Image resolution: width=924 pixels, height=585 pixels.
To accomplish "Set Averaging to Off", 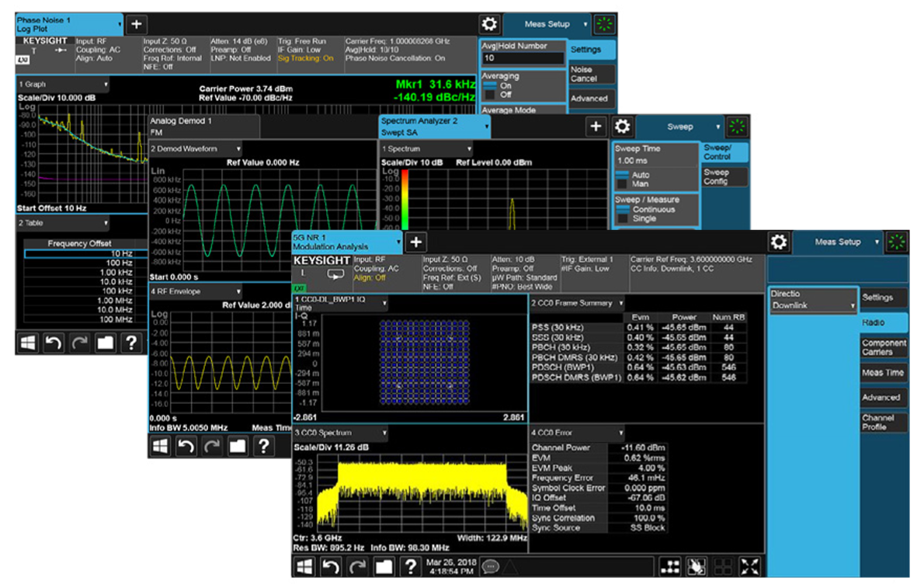I will [x=498, y=94].
